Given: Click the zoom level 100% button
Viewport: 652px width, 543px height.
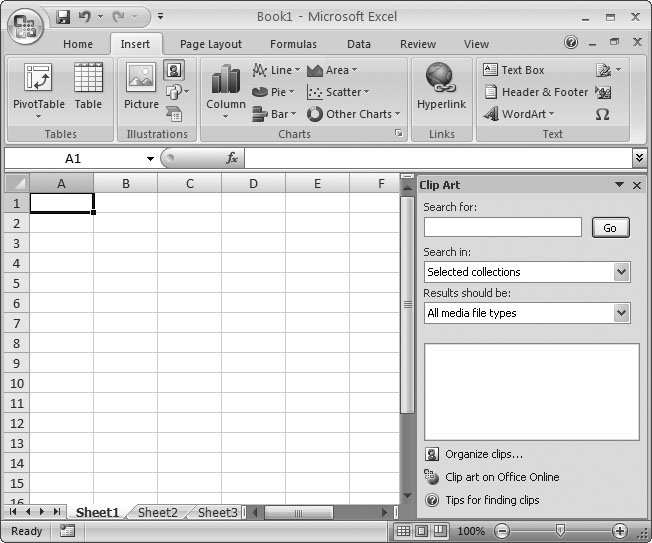Looking at the screenshot, I should [471, 531].
